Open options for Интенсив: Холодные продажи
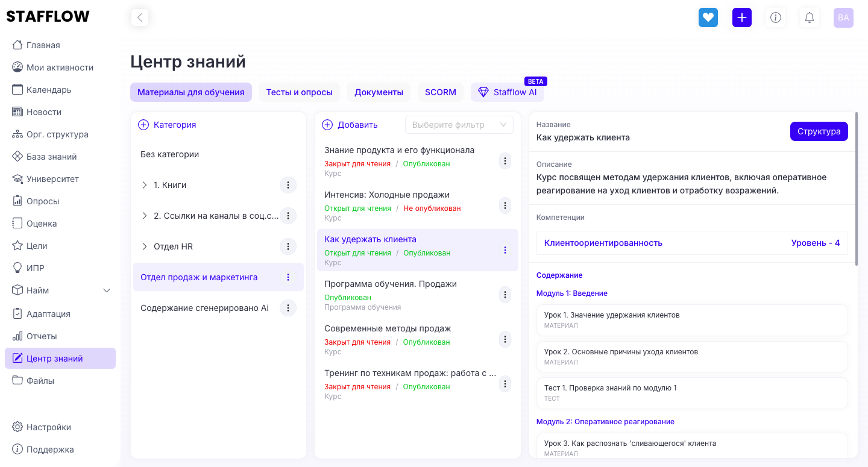The image size is (868, 467). pyautogui.click(x=505, y=205)
